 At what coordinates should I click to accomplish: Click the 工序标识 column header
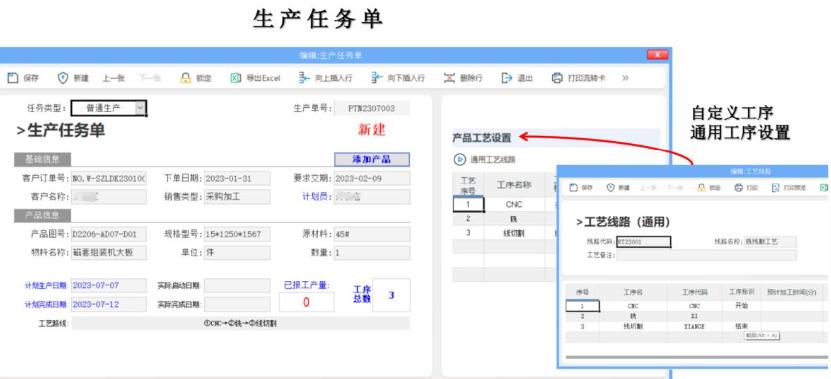(x=741, y=292)
